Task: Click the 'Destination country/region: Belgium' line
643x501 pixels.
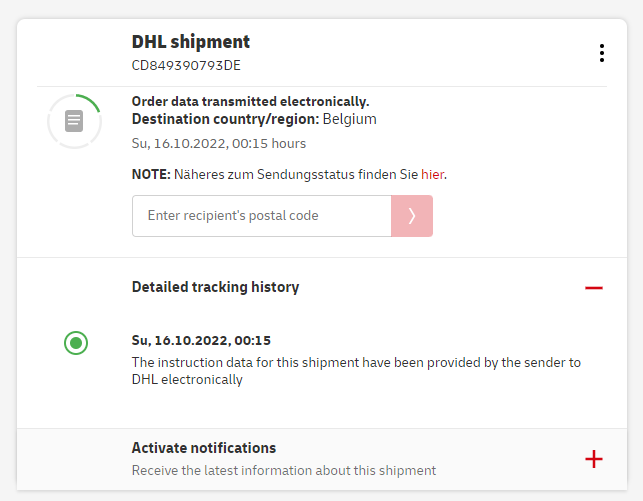Action: pyautogui.click(x=254, y=119)
